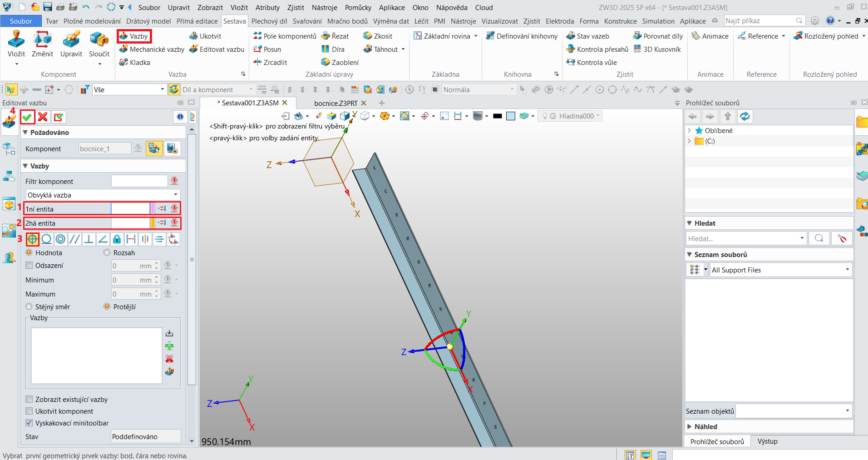The height and width of the screenshot is (460, 868).
Task: Switch to the bocnice.Z3PRT document tab
Action: click(335, 103)
